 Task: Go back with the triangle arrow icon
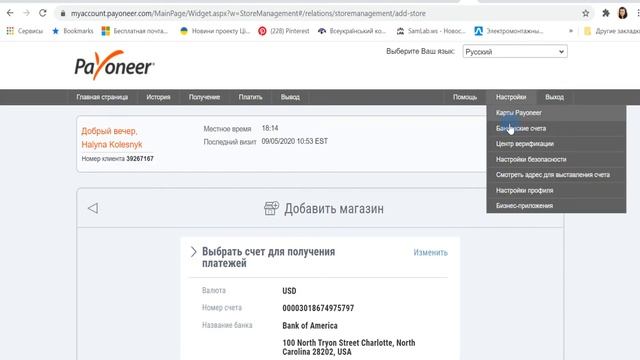click(93, 208)
